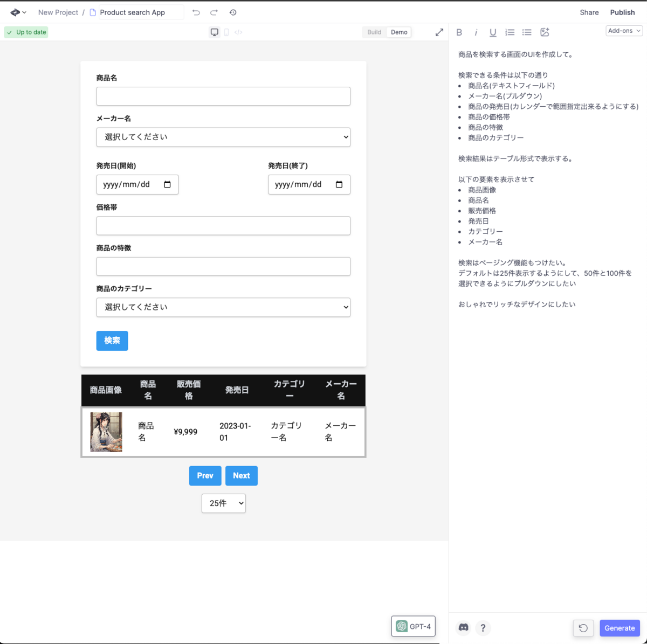Viewport: 647px width, 644px height.
Task: Open the Add-ons menu
Action: [x=624, y=31]
